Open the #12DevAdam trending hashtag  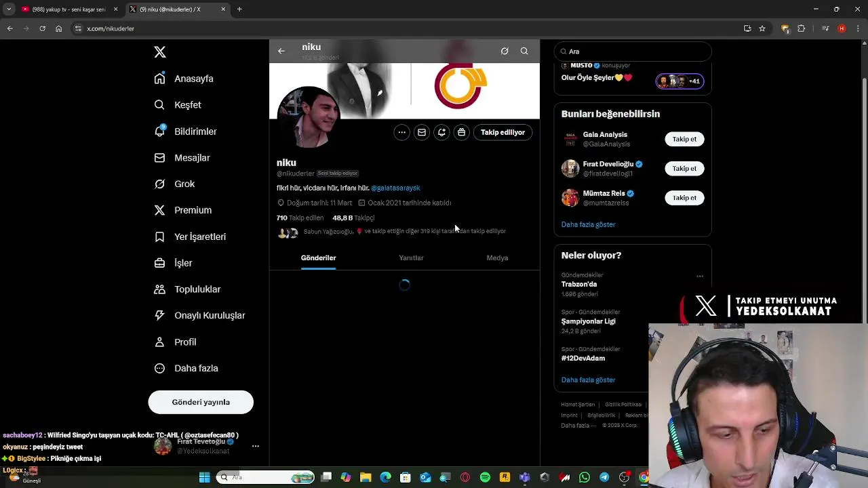coord(583,358)
